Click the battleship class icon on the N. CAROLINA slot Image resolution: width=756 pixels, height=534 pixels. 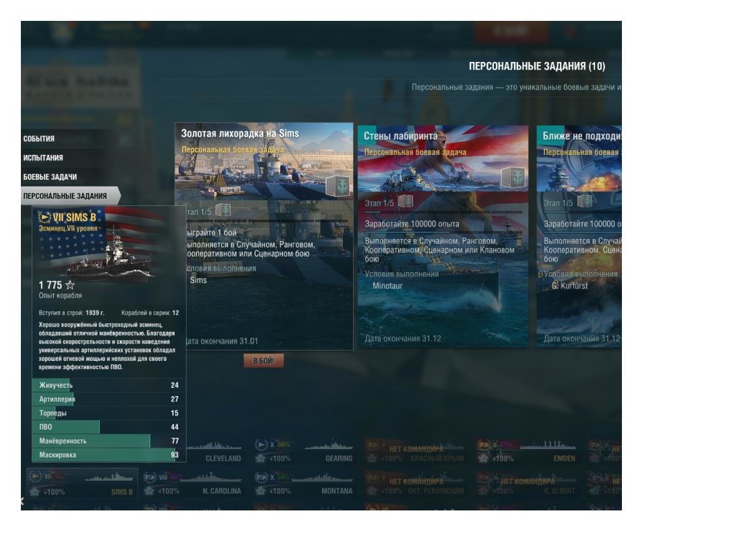150,477
